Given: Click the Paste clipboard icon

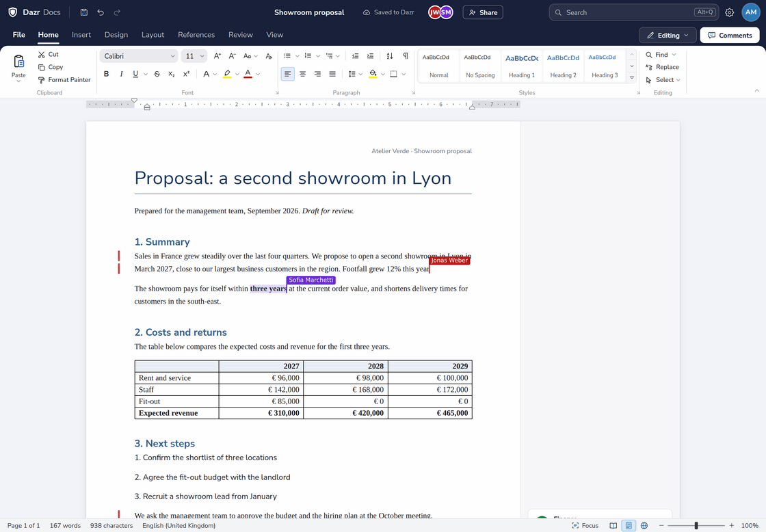Looking at the screenshot, I should point(18,62).
